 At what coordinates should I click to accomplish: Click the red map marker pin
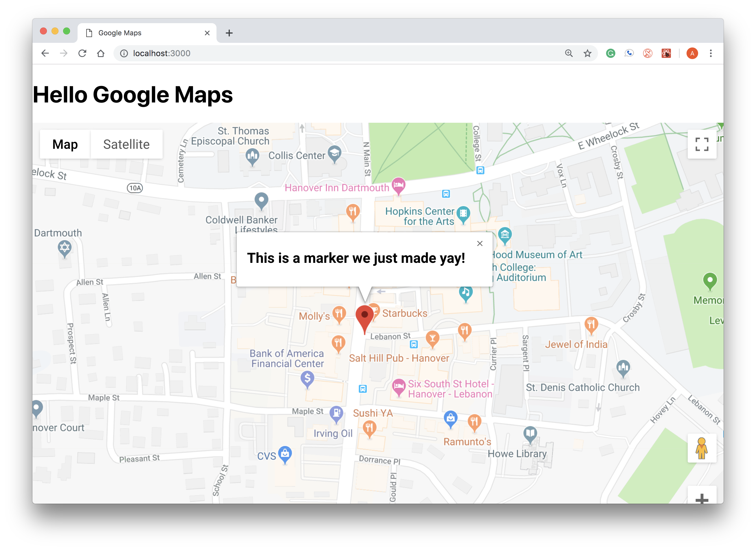pyautogui.click(x=364, y=316)
